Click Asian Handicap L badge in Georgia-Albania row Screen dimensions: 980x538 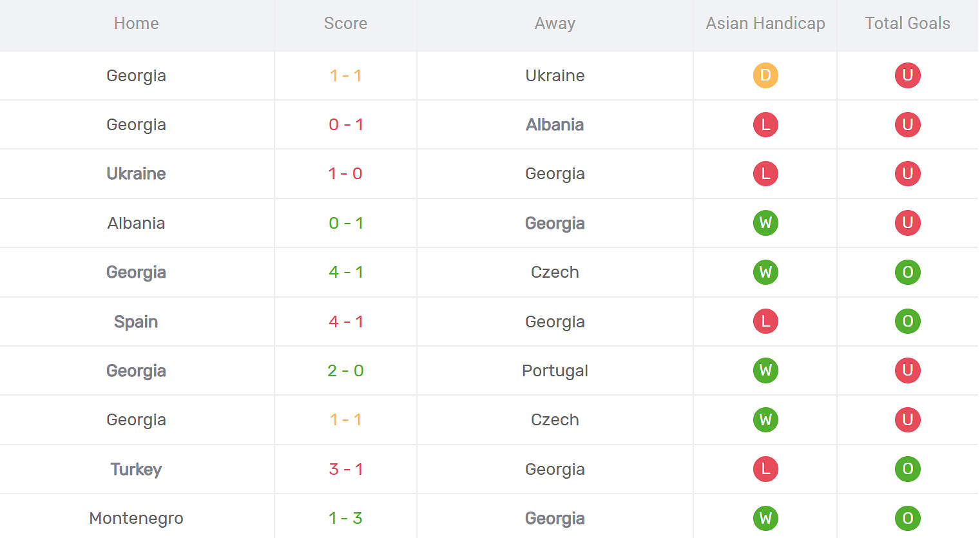pyautogui.click(x=765, y=124)
